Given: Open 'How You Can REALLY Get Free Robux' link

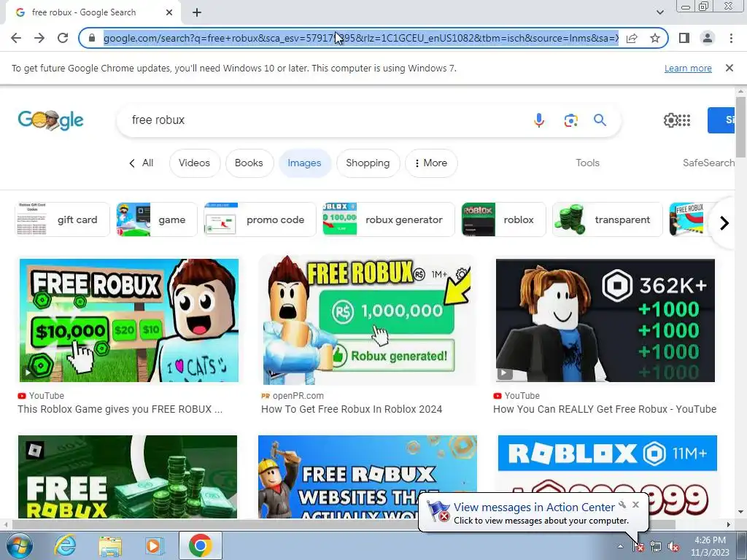Looking at the screenshot, I should (605, 409).
